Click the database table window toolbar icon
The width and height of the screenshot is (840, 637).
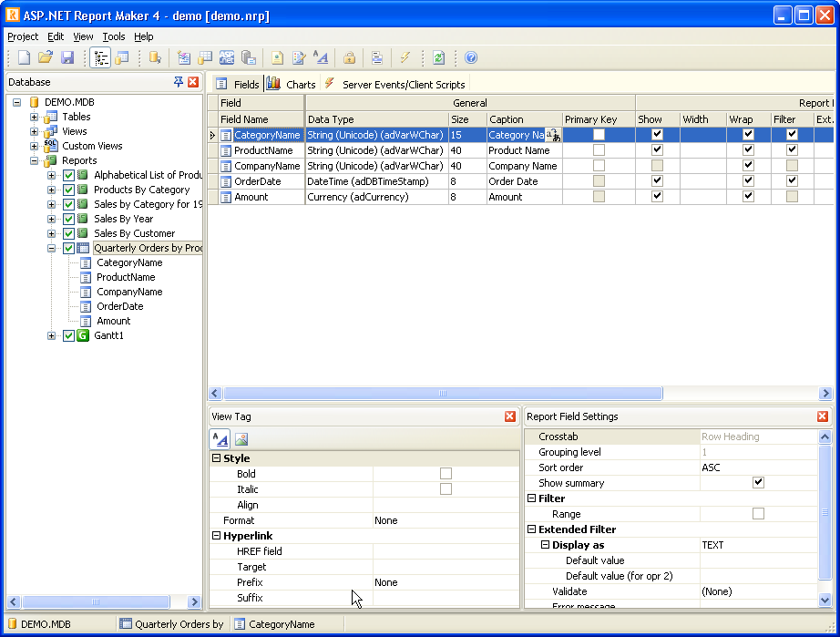coord(122,57)
